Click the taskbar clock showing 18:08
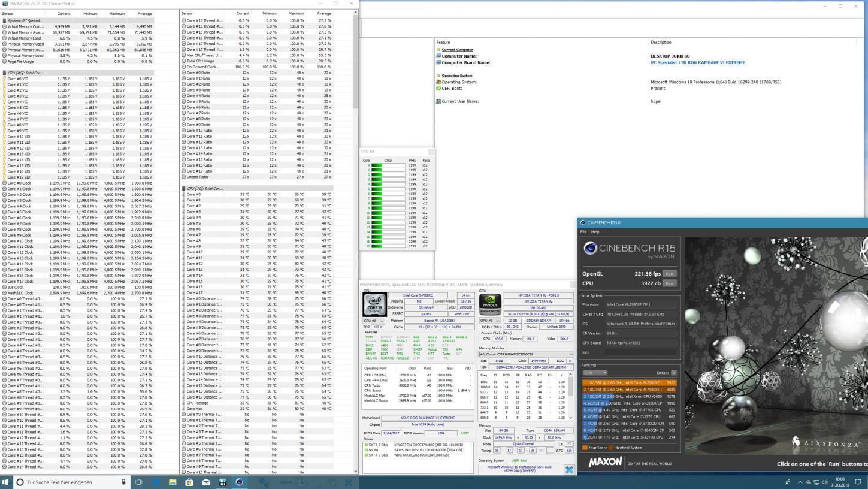The width and height of the screenshot is (868, 489). (840, 482)
